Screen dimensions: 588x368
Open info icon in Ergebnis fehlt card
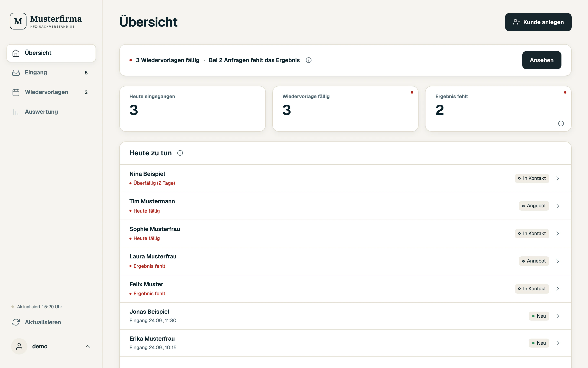point(561,124)
